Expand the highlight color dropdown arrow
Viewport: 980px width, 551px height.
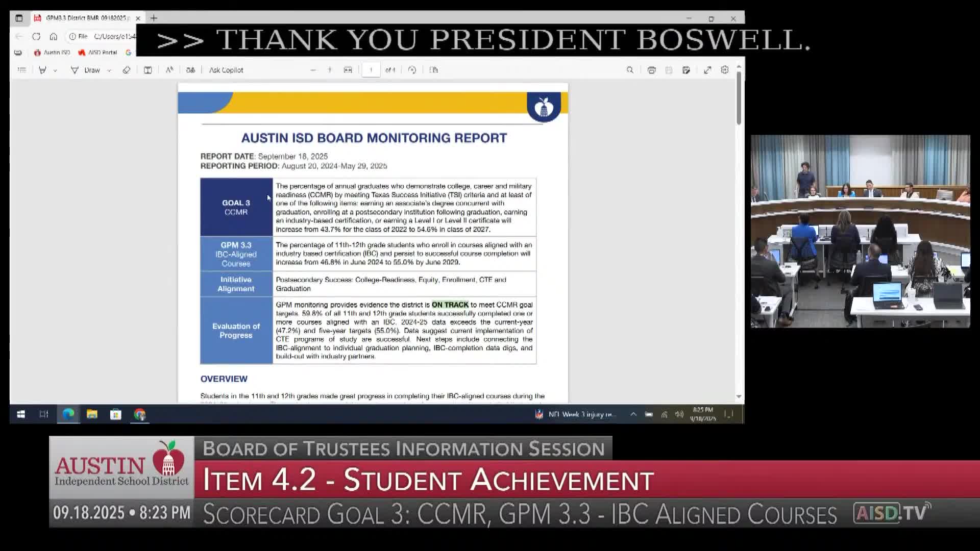pos(55,70)
